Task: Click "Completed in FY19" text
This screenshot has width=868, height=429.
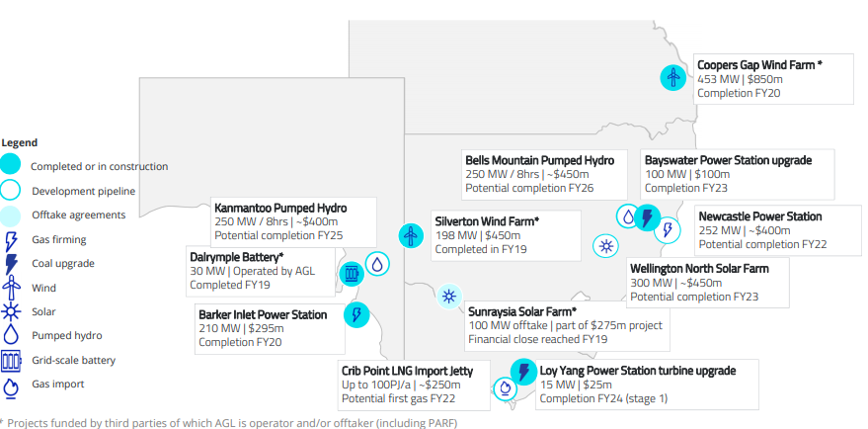Action: click(481, 249)
